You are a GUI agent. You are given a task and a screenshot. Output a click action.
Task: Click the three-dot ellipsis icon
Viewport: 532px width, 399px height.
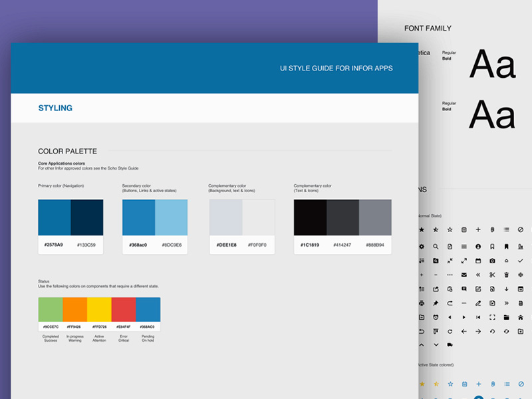tap(450, 275)
